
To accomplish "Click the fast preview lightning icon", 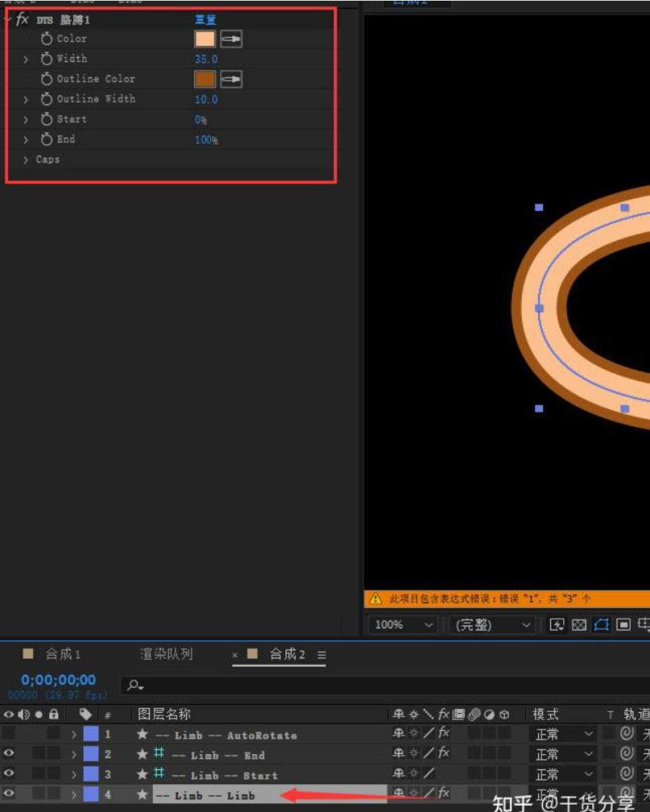I will (557, 624).
